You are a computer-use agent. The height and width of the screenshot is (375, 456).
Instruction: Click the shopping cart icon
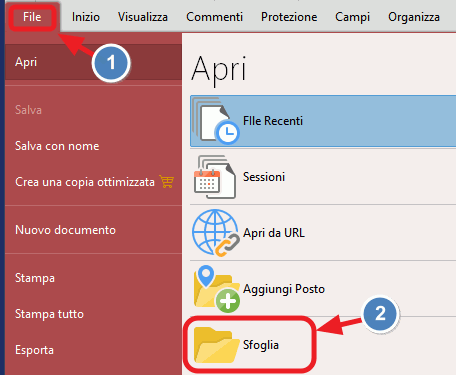click(x=167, y=182)
